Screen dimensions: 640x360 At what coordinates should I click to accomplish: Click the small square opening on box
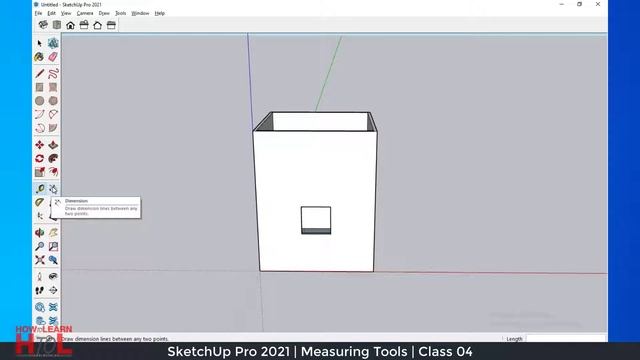point(316,220)
